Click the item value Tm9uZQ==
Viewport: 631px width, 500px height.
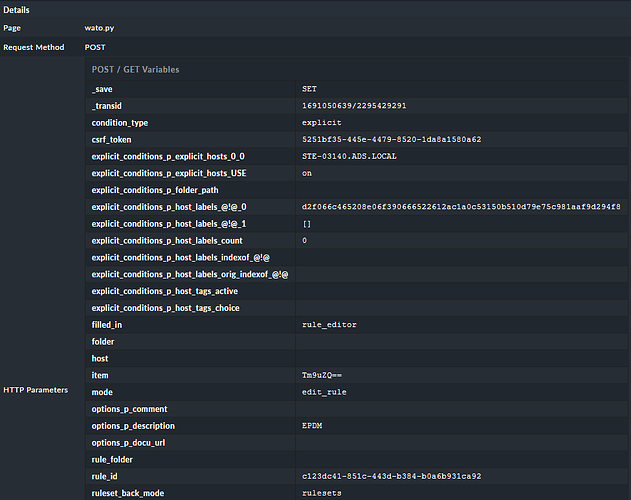point(322,375)
